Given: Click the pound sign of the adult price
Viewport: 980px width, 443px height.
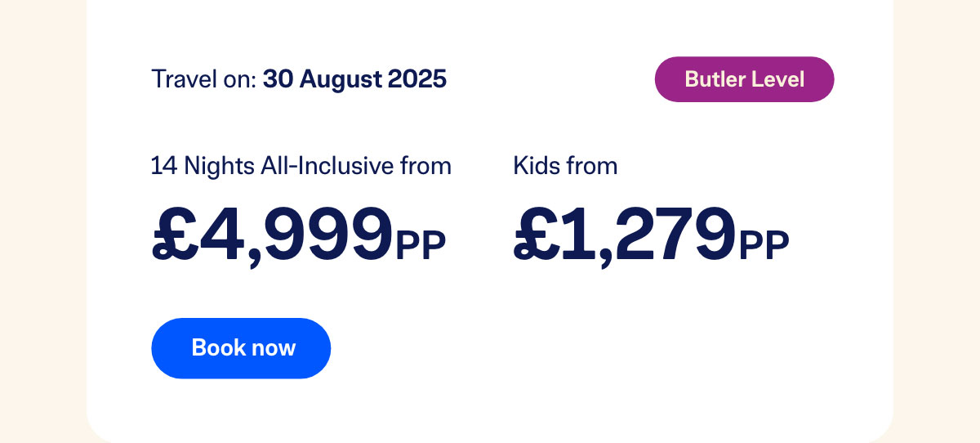Looking at the screenshot, I should pos(173,234).
